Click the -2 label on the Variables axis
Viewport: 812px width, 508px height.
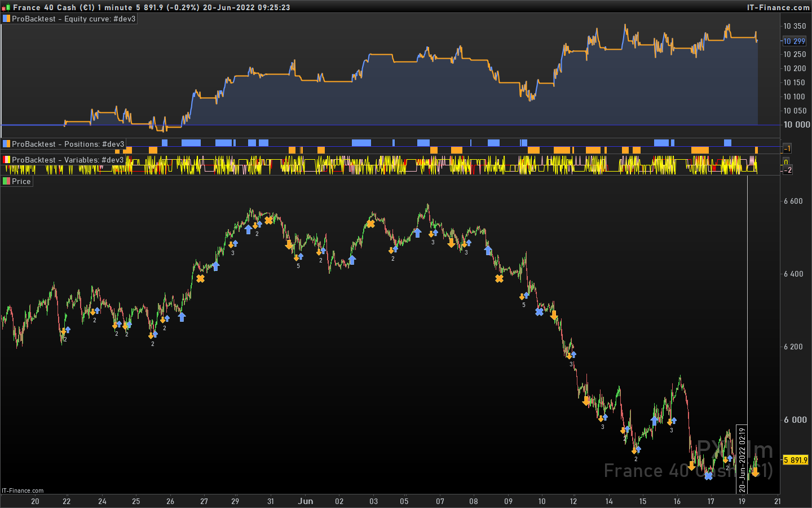click(x=788, y=170)
